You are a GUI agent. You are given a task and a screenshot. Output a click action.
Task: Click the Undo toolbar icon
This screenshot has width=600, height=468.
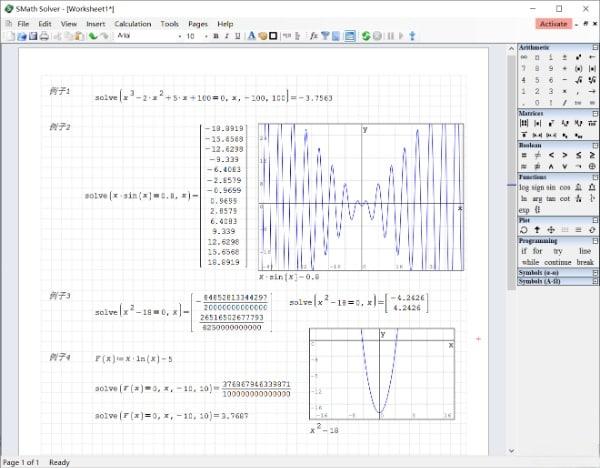click(93, 36)
